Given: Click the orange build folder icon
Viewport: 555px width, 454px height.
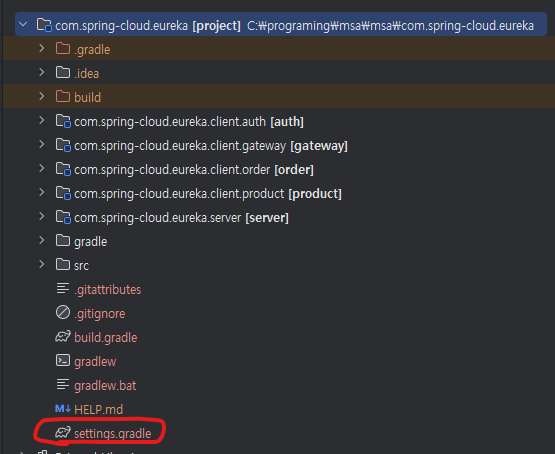Looking at the screenshot, I should 63,96.
